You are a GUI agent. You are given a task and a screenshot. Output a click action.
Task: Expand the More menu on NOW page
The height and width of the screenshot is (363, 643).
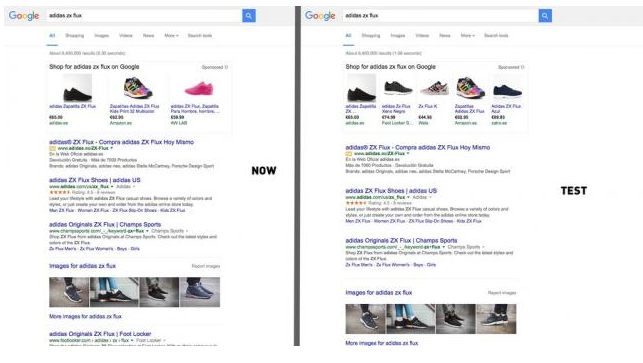171,36
